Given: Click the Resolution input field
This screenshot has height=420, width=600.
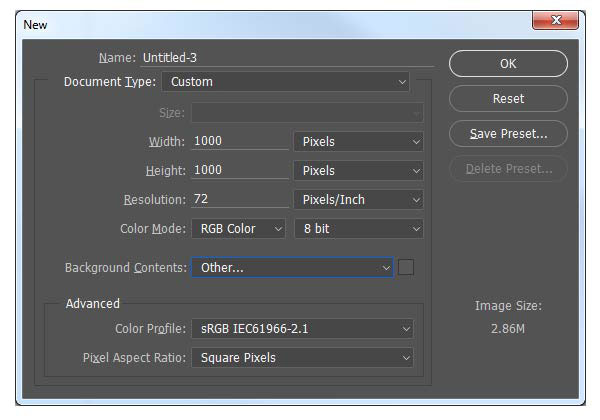Looking at the screenshot, I should pos(240,199).
